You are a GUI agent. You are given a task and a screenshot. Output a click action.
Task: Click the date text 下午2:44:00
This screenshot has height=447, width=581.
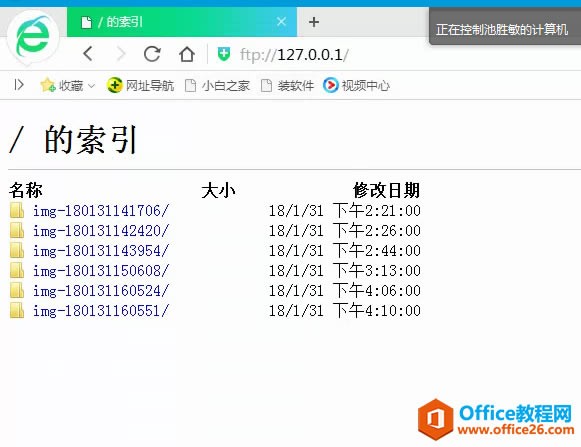tap(376, 251)
